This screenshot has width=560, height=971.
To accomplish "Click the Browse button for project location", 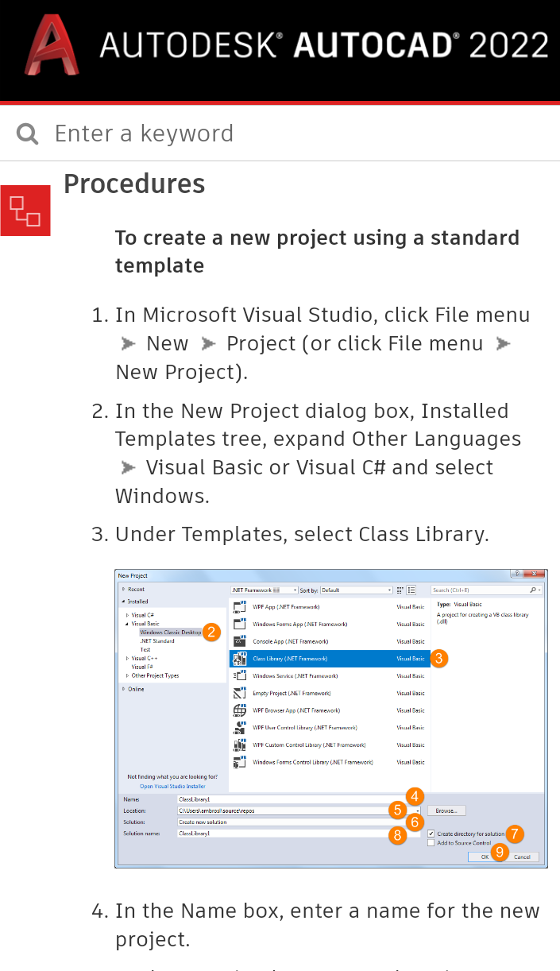I will pyautogui.click(x=446, y=810).
